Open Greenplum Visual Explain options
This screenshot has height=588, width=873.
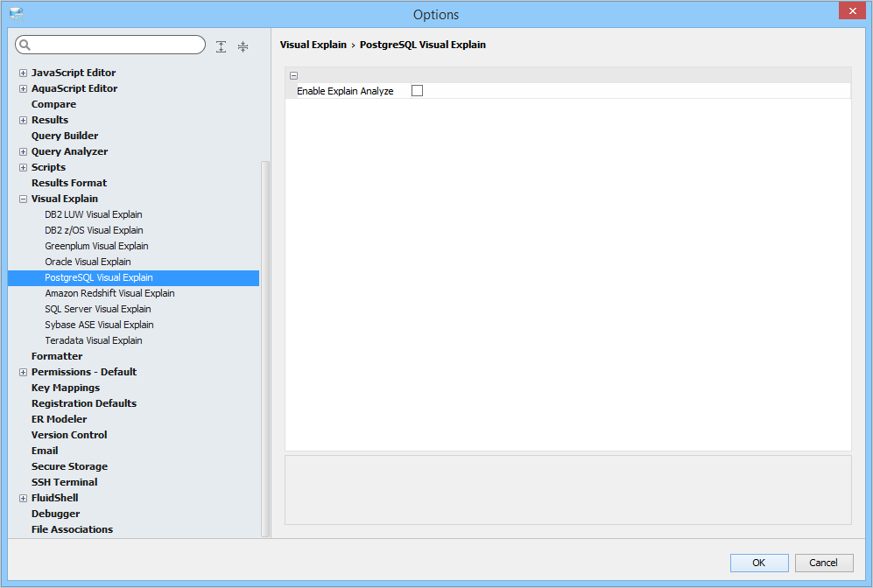(x=96, y=246)
